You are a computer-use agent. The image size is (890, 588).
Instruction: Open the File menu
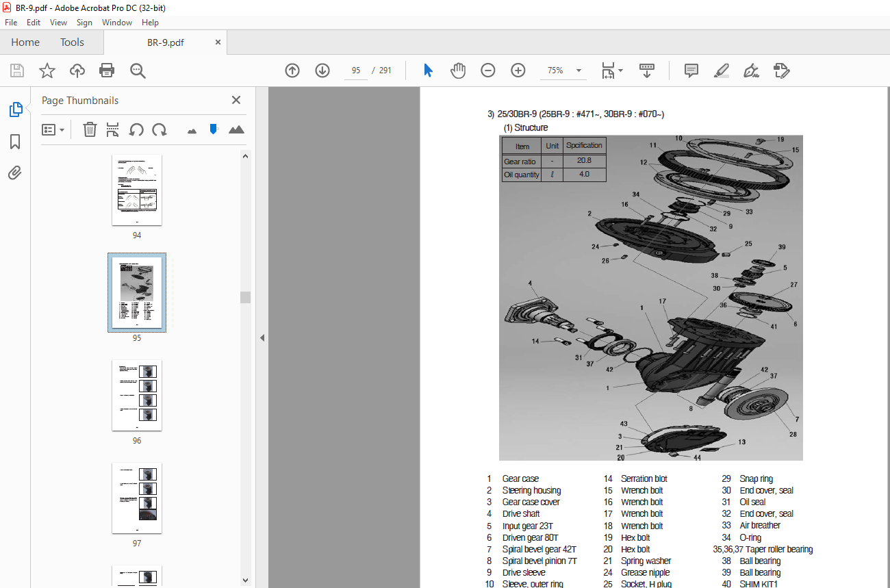pyautogui.click(x=11, y=23)
